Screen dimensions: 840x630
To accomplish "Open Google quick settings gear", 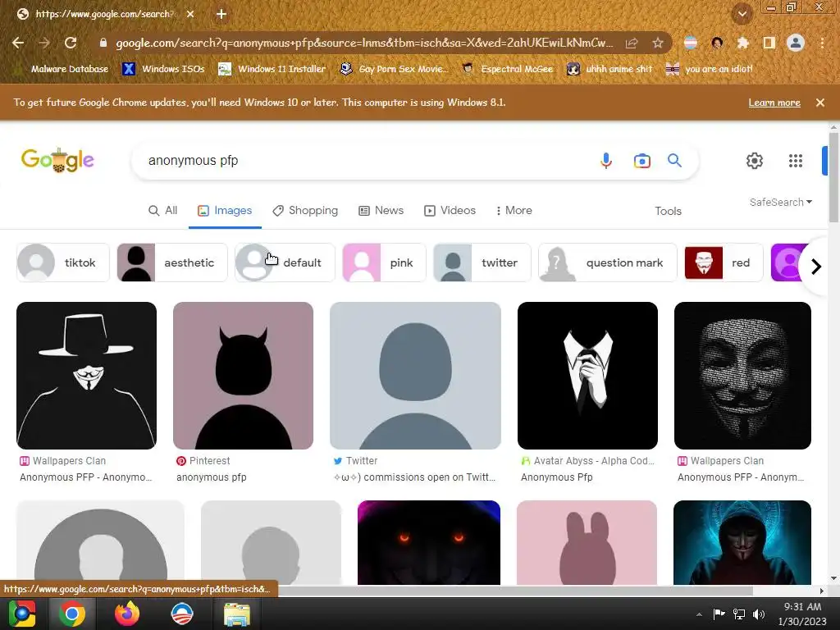I will pos(755,161).
